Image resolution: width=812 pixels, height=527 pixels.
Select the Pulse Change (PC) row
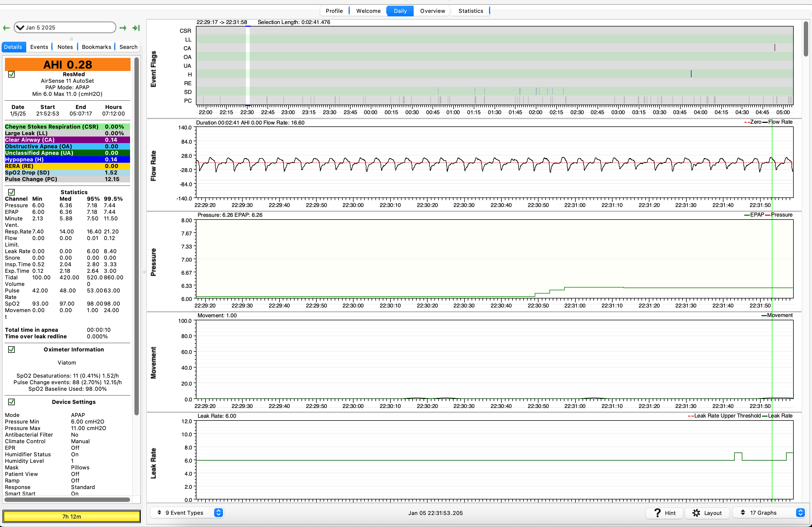point(67,179)
